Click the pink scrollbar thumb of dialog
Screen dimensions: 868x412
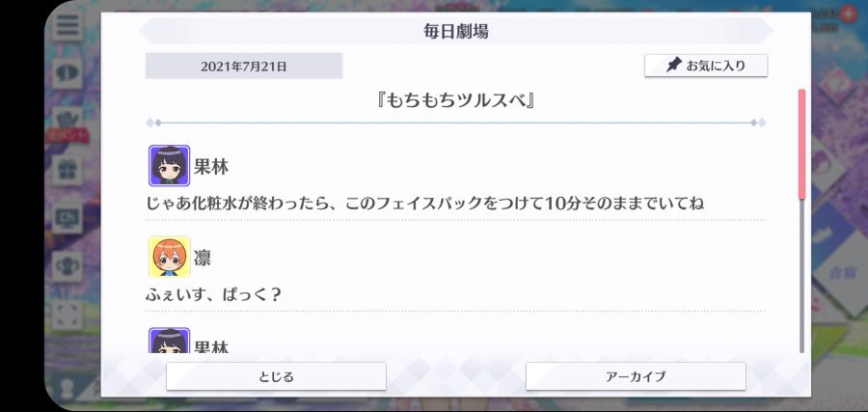pos(801,144)
